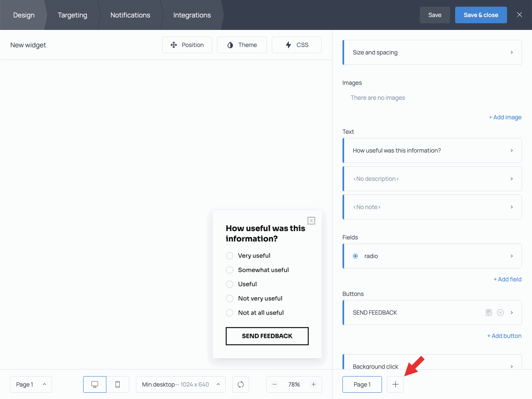Switch to desktop preview mode
Image resolution: width=532 pixels, height=399 pixels.
coord(95,384)
